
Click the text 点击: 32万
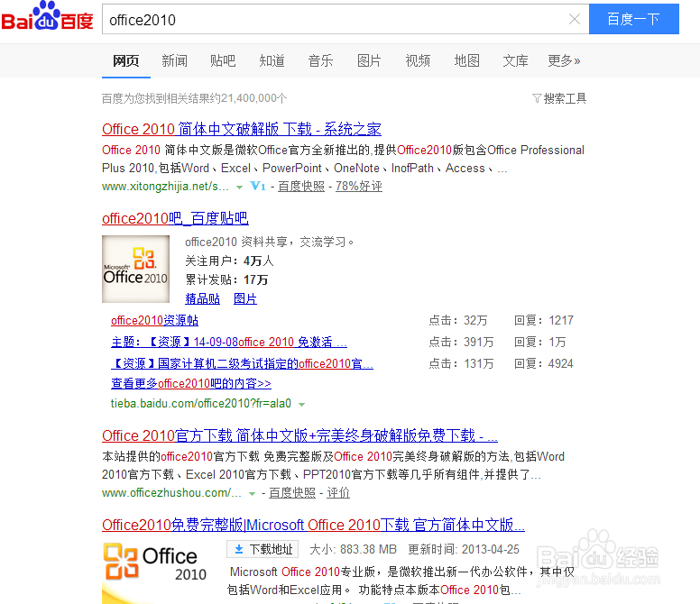(458, 320)
